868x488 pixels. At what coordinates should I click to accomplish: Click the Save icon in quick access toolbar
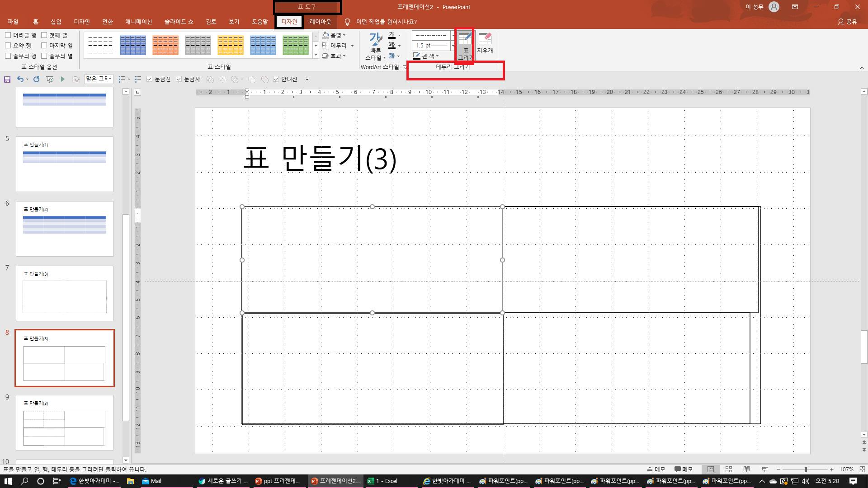(7, 80)
